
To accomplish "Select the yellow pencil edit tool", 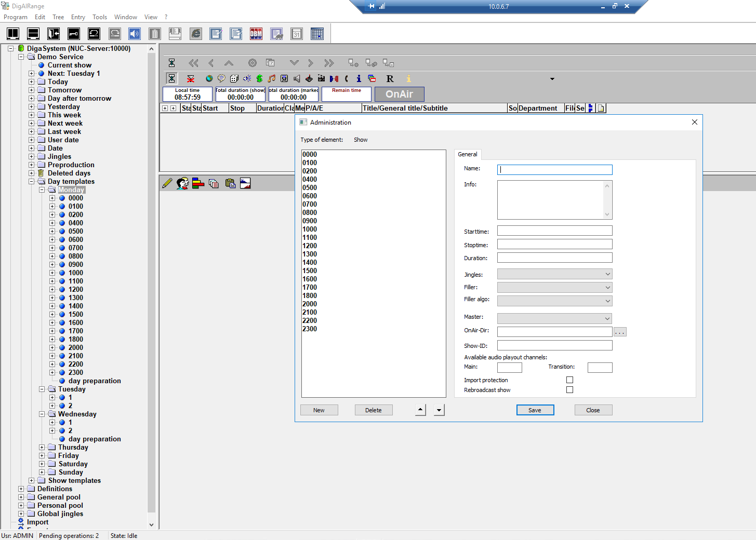I will 167,183.
